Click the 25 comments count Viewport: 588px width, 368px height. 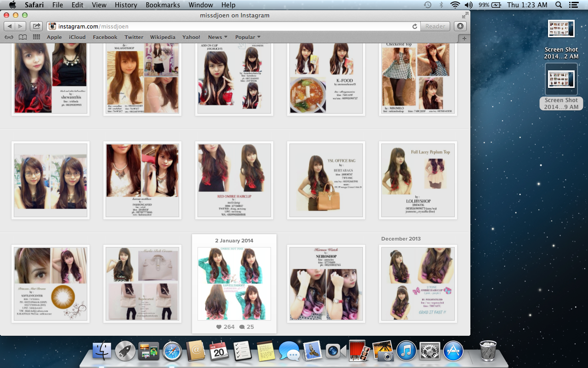247,327
